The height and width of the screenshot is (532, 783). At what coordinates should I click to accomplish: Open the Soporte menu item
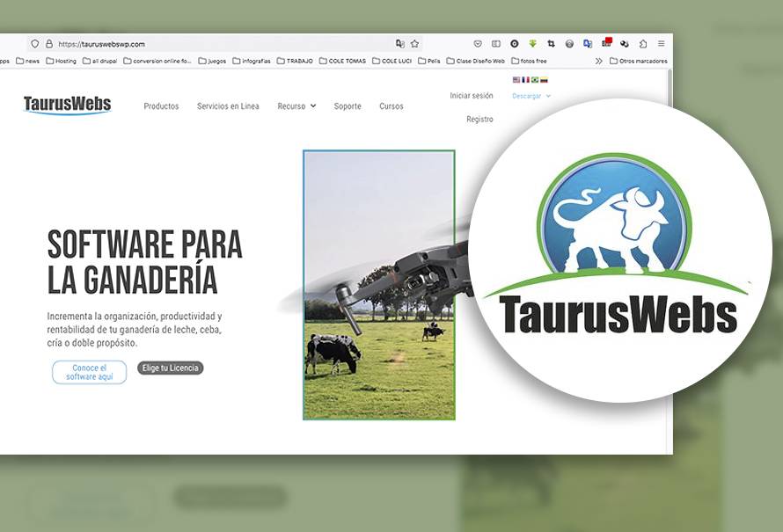(x=348, y=106)
